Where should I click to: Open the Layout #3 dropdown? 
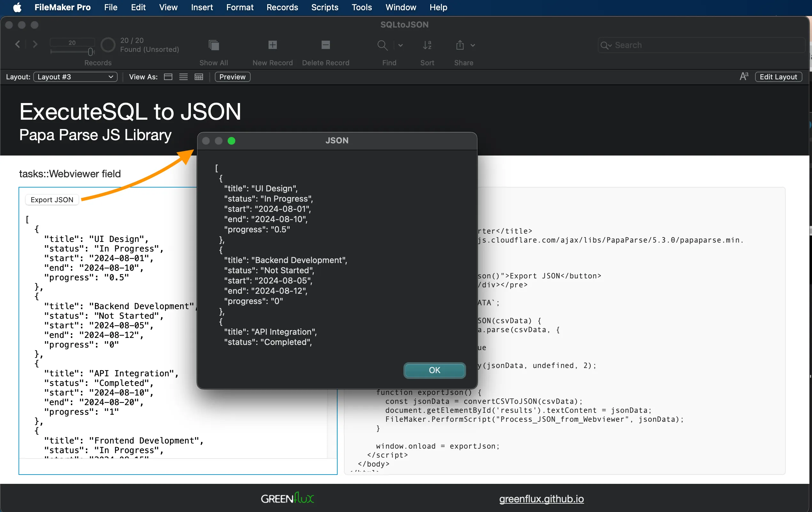click(75, 77)
